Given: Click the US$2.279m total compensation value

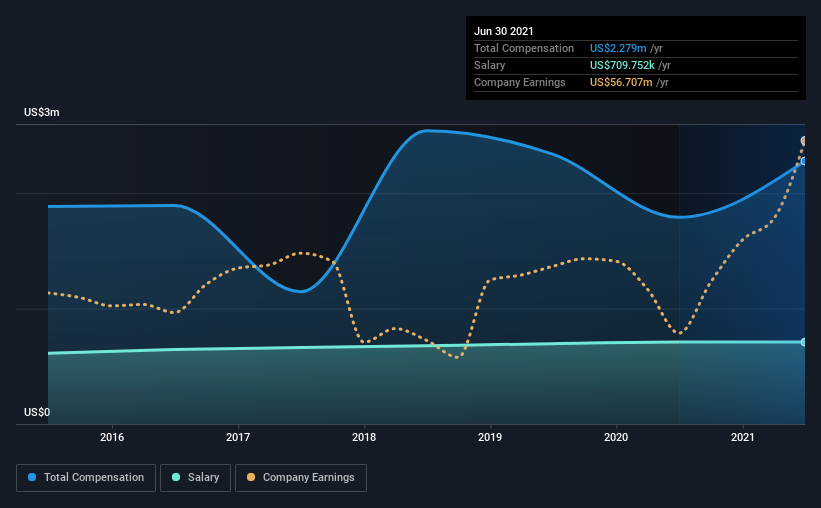Looking at the screenshot, I should pos(618,48).
